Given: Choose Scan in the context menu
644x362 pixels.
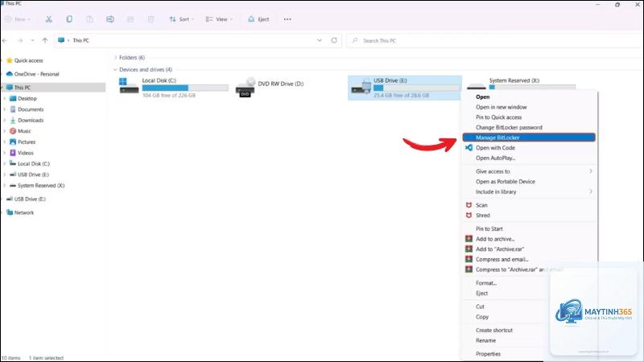Looking at the screenshot, I should coord(481,205).
